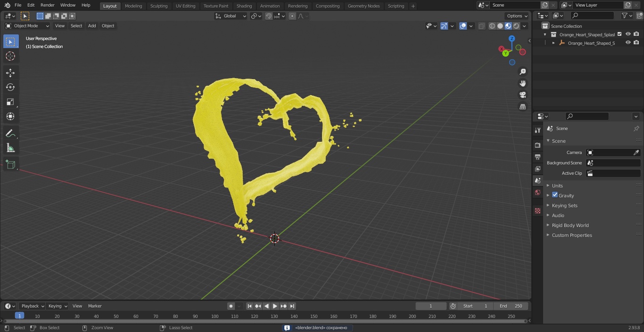Toggle proportional editing
Screen dimensions: 644x332
click(x=292, y=16)
